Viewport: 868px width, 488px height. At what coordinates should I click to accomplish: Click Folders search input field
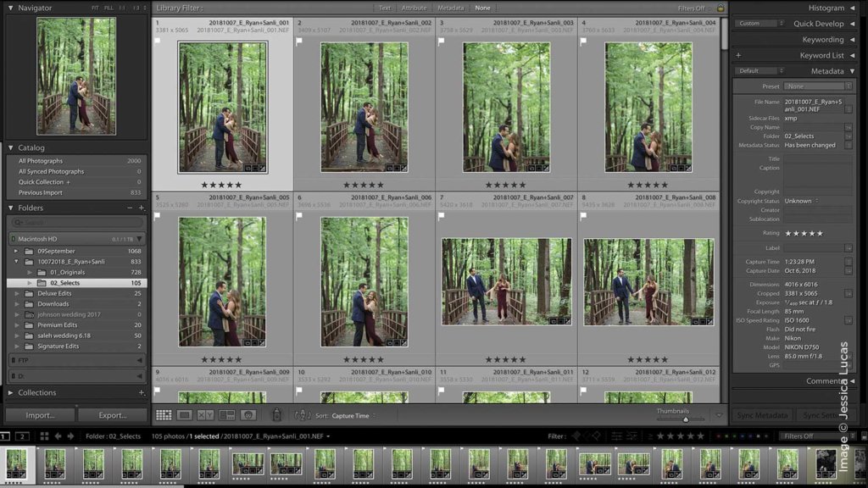77,223
